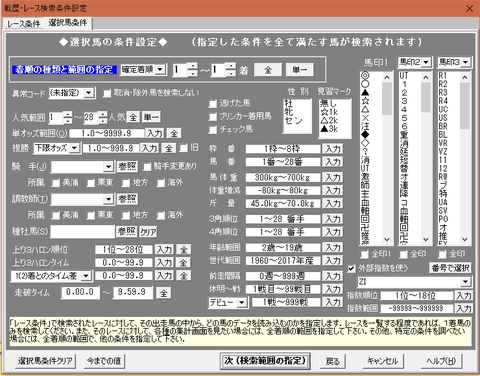The height and width of the screenshot is (376, 480).
Task: Click the 戻る button
Action: 333,361
